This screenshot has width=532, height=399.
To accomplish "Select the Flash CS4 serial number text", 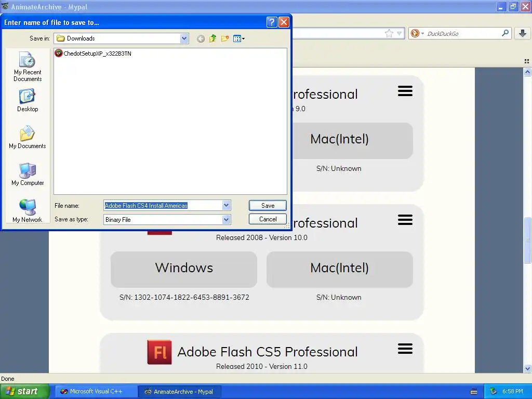I will (184, 297).
